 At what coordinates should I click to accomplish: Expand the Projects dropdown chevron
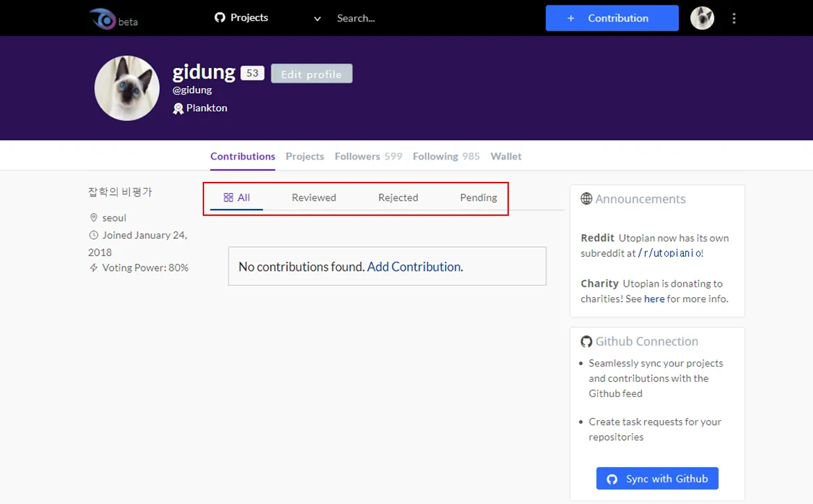pos(317,19)
